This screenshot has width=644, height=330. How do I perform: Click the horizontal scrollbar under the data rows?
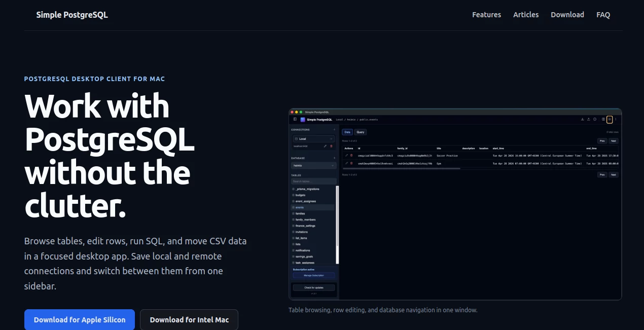click(402, 168)
